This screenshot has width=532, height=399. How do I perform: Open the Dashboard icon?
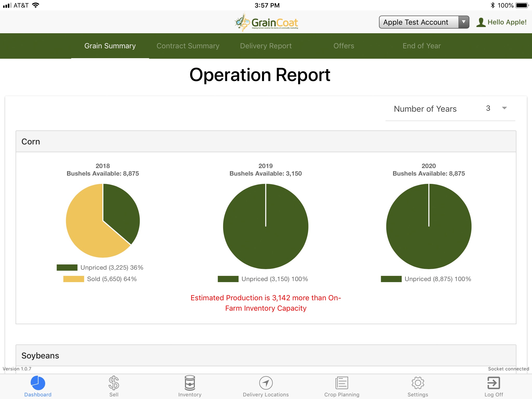(38, 382)
